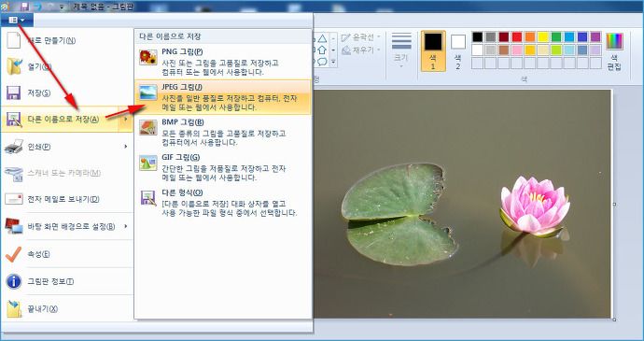Open 색 편집 color editor
The height and width of the screenshot is (341, 644).
click(x=614, y=51)
